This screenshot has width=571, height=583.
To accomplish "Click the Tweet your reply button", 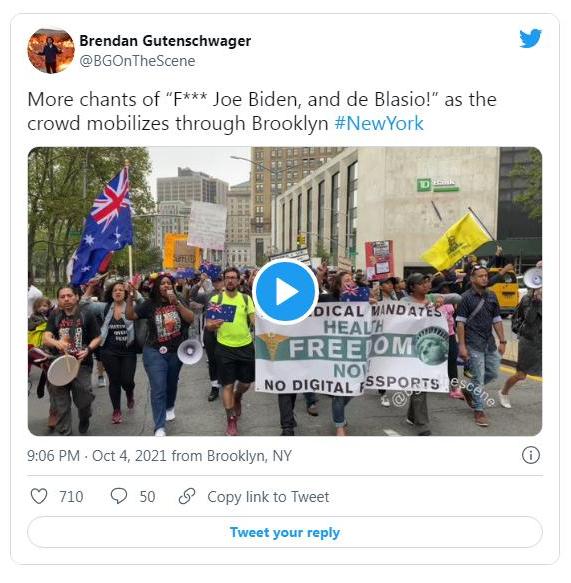I will pyautogui.click(x=285, y=532).
